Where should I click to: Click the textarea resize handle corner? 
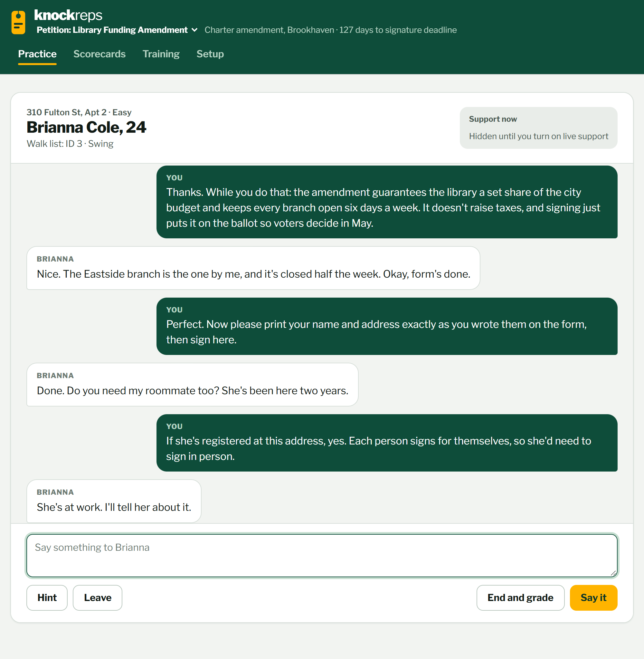[613, 573]
